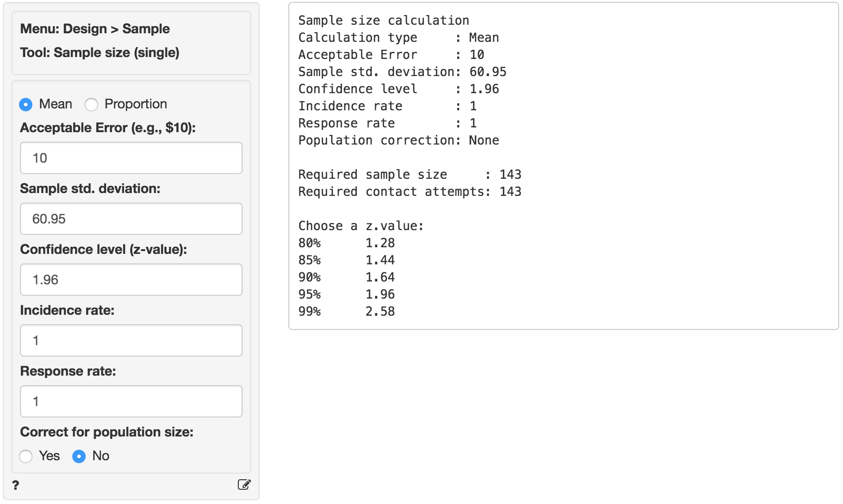Click the Required contact attempts output line
Viewport: 843px width, 504px height.
409,192
